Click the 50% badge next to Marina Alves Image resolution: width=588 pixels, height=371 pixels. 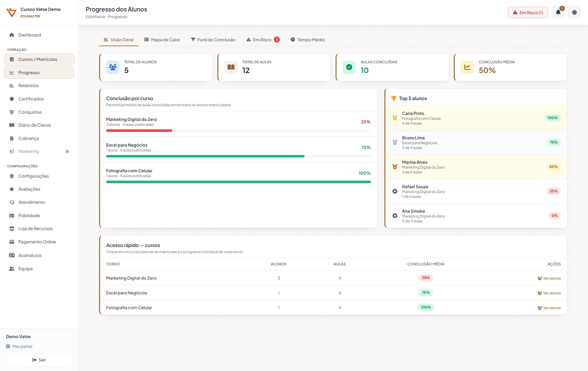pyautogui.click(x=553, y=167)
